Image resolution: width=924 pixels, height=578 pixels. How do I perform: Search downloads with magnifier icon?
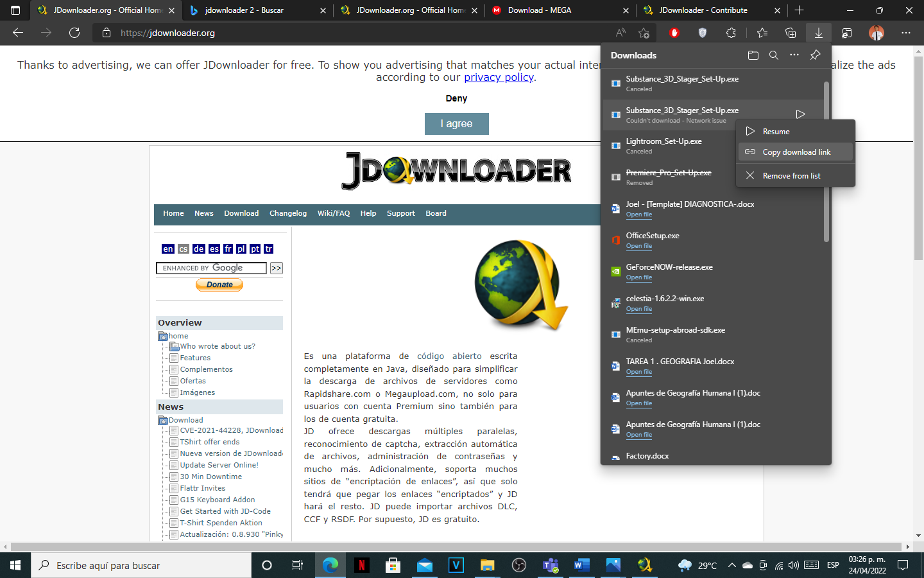point(774,55)
